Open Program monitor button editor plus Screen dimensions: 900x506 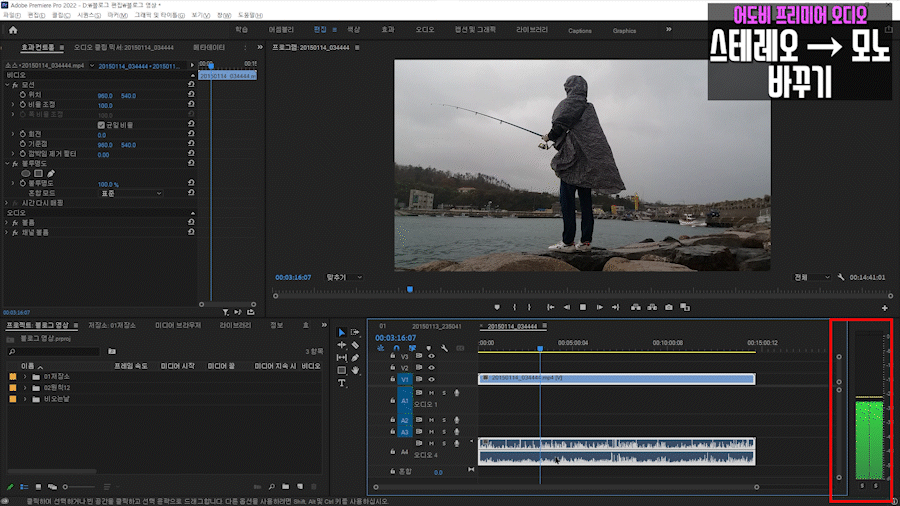(x=885, y=308)
